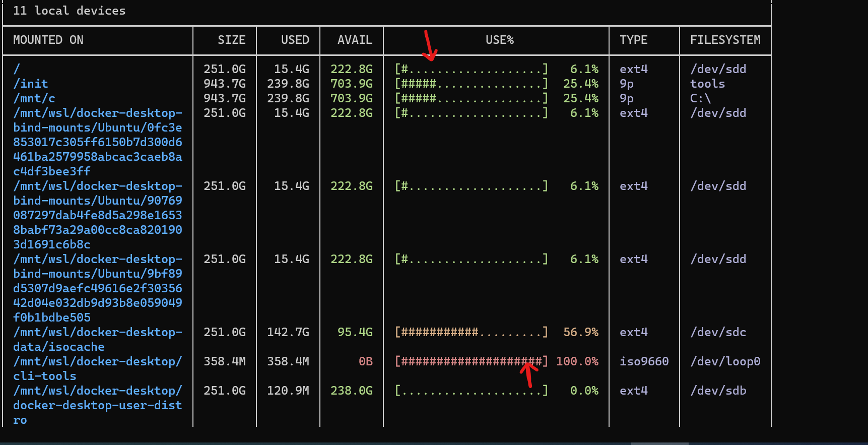The height and width of the screenshot is (445, 868).
Task: Click the "11 local devices" table title
Action: 70,11
